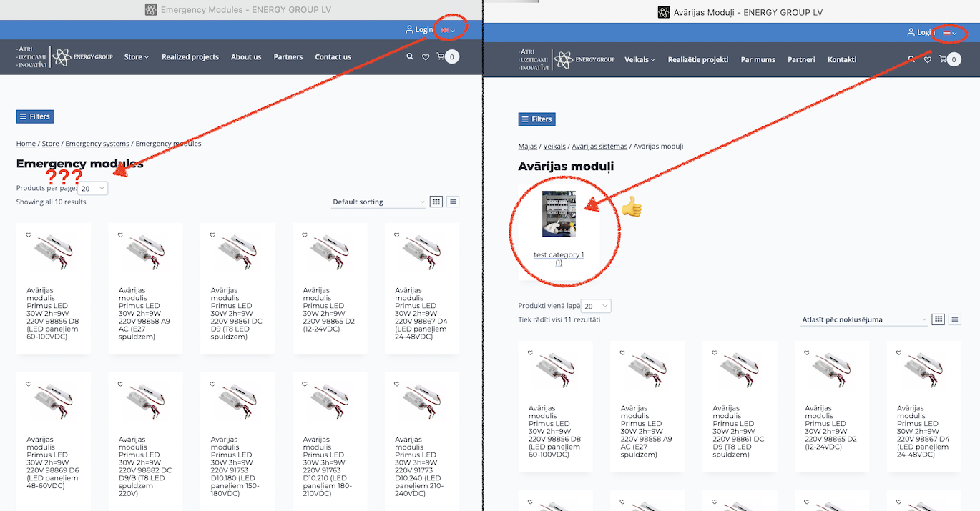Add 98861 DC D9 product to wishlist, right window
The width and height of the screenshot is (980, 511).
[x=715, y=352]
